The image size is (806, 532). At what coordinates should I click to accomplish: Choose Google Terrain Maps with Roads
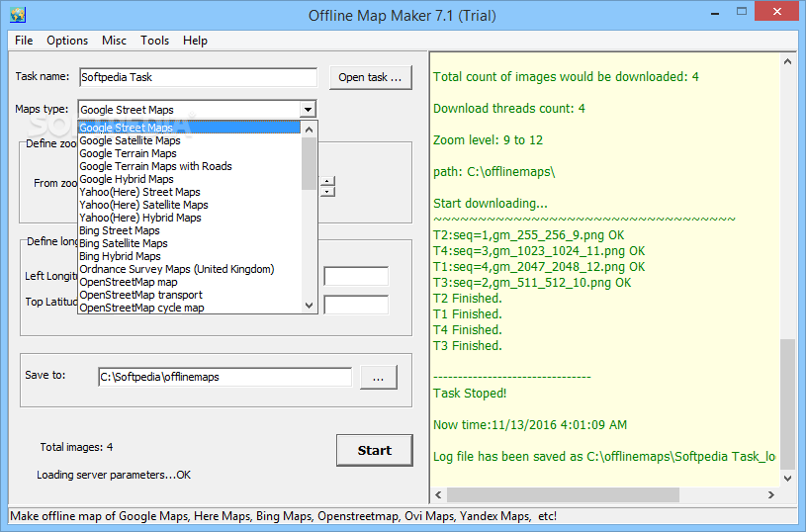click(x=189, y=166)
